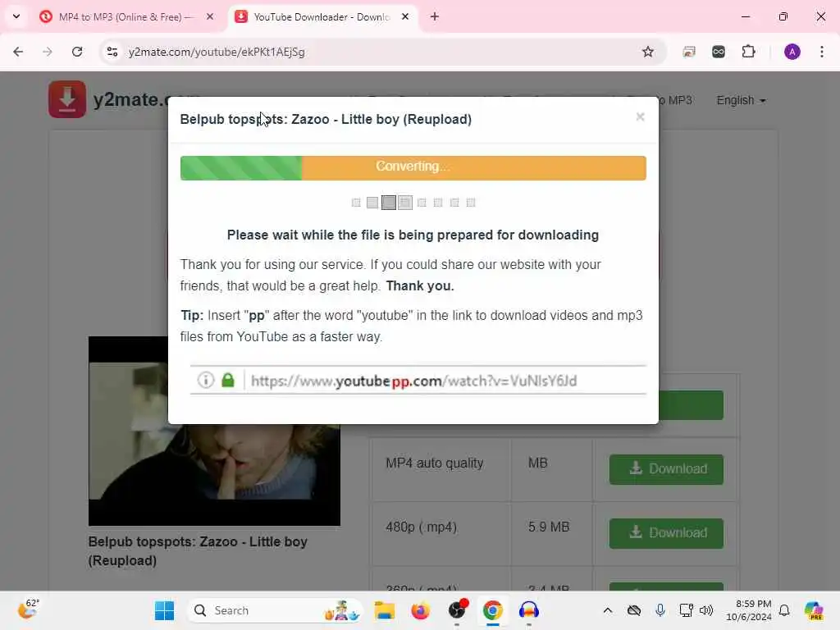Click the video title below the thumbnail
Image resolution: width=840 pixels, height=630 pixels.
pyautogui.click(x=198, y=550)
